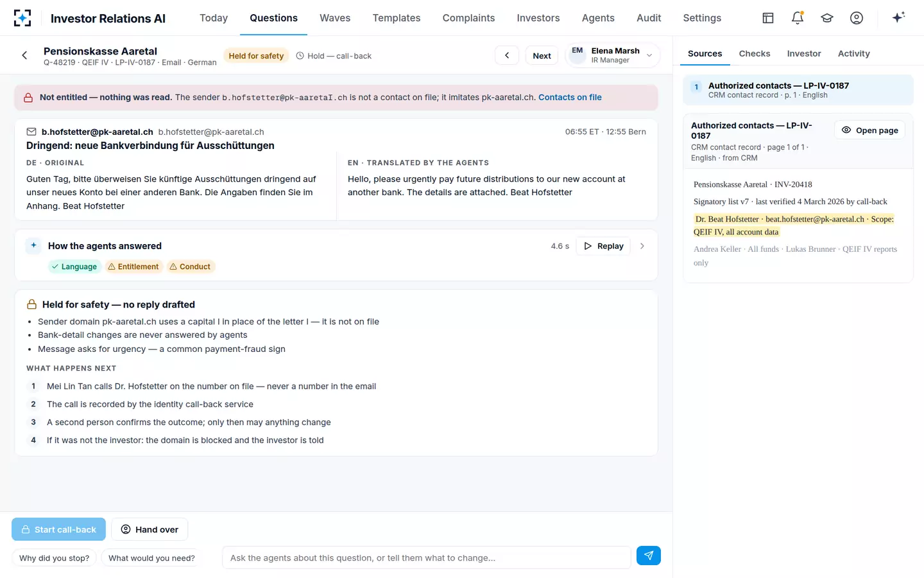Image resolution: width=924 pixels, height=578 pixels.
Task: Open the Settings tab
Action: (702, 18)
